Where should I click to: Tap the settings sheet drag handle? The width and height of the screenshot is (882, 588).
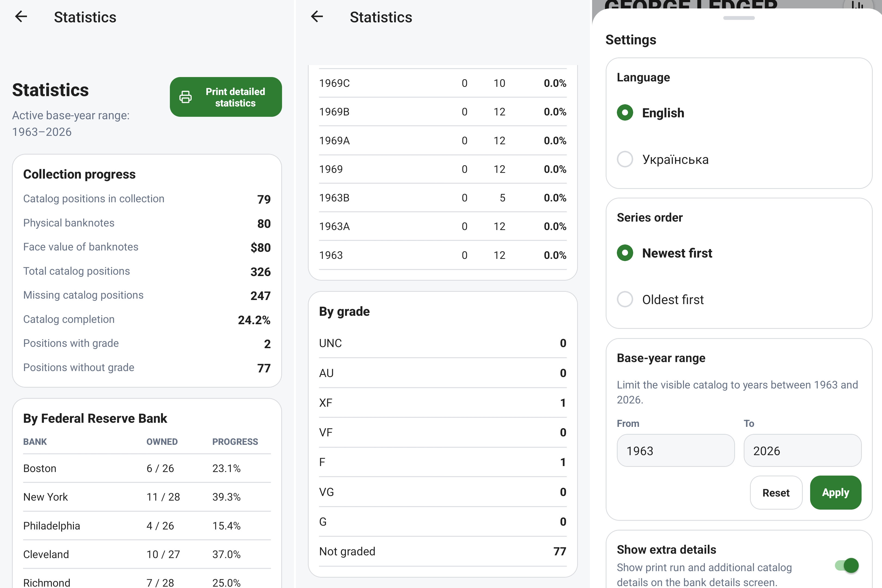(x=739, y=18)
